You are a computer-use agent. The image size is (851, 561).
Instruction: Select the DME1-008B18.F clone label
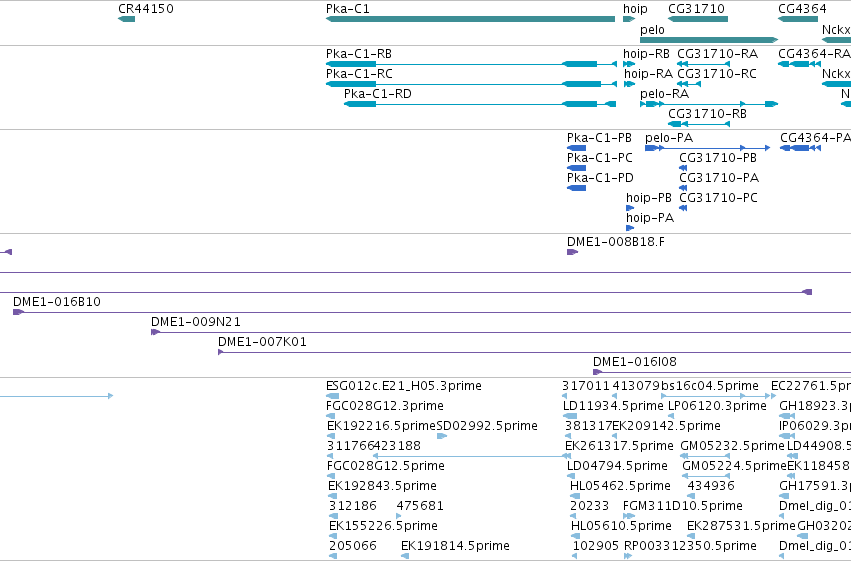point(615,242)
